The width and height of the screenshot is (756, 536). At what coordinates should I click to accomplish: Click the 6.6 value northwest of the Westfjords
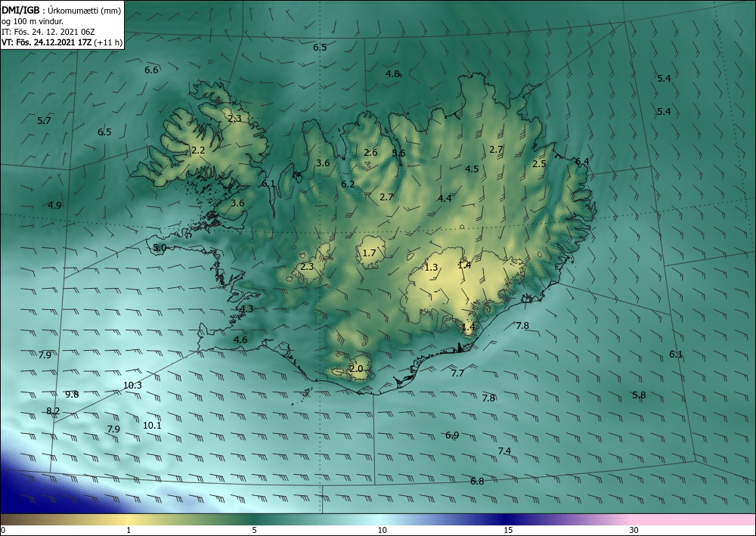(x=151, y=70)
